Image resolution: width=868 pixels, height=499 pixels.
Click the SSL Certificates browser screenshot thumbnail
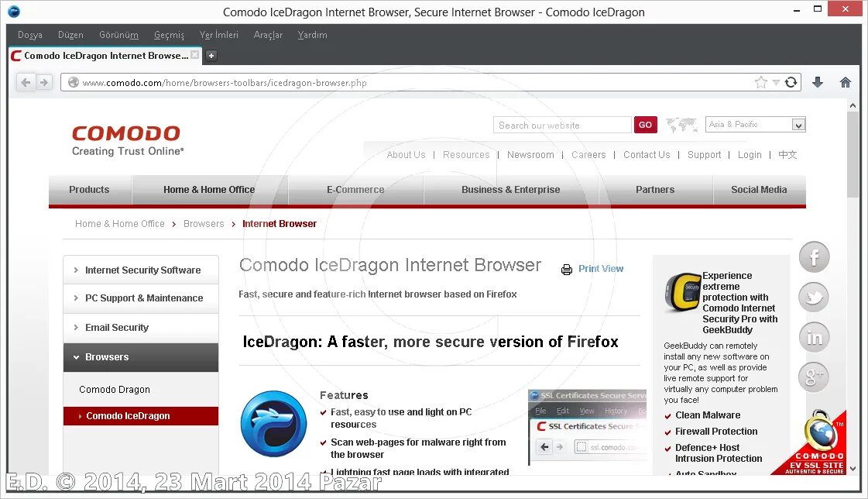[588, 425]
